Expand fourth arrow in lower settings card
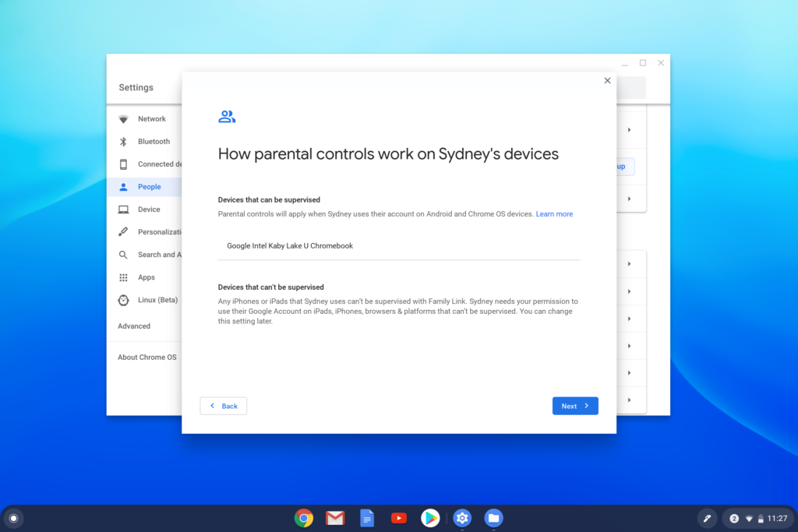 coord(630,346)
